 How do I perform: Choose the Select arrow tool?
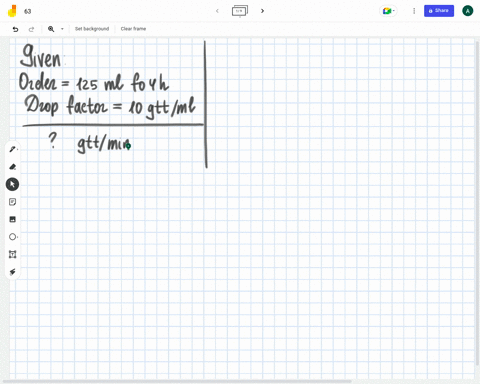click(12, 184)
